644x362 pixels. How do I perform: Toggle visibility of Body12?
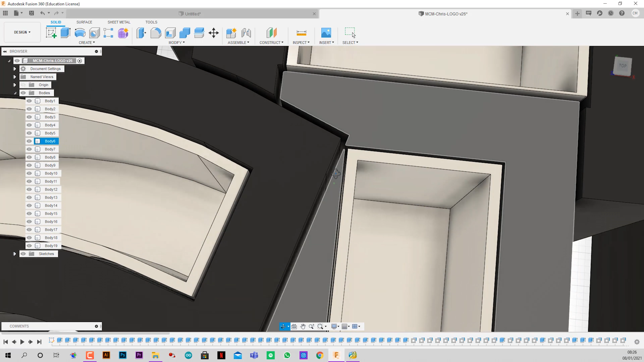[x=29, y=189]
